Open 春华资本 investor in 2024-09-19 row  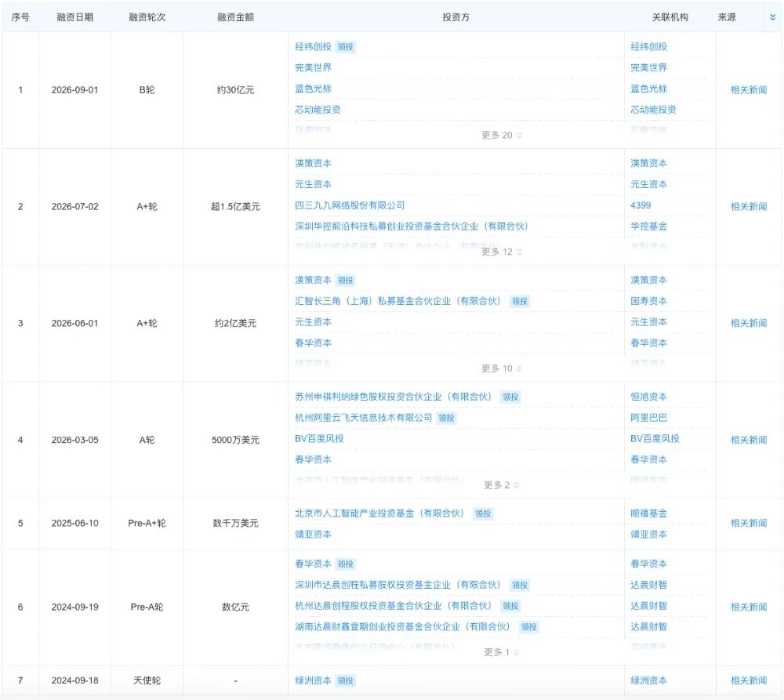click(313, 564)
